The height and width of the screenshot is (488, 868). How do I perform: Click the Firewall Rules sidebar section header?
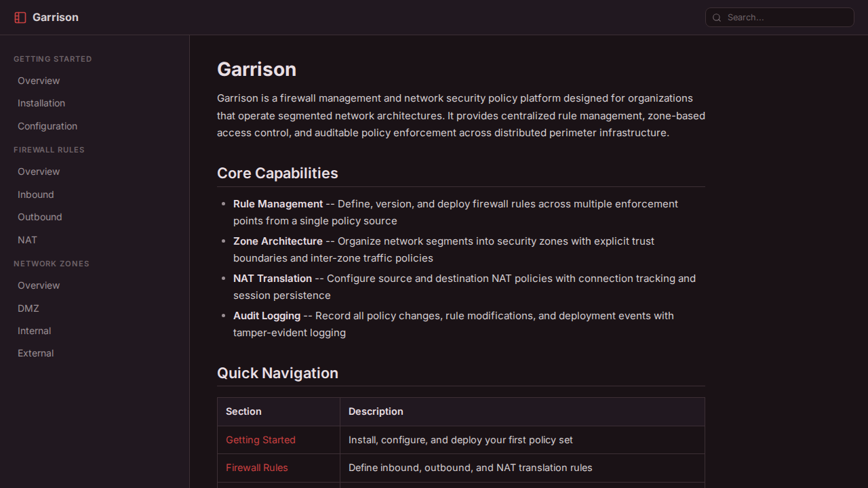point(49,150)
